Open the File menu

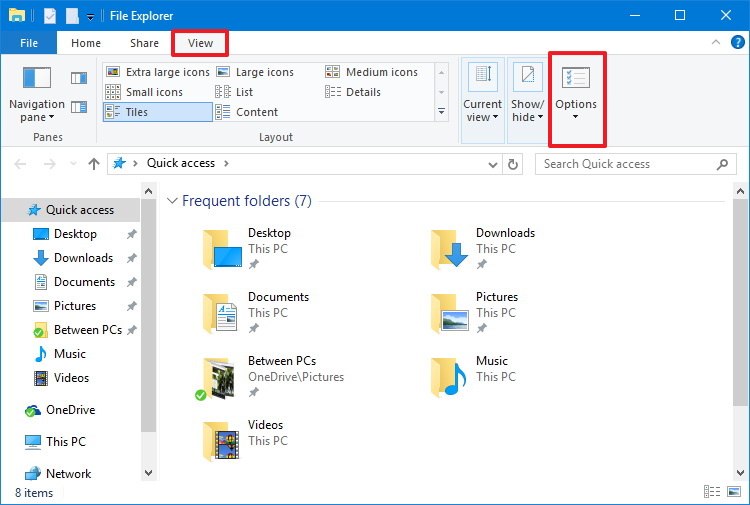pyautogui.click(x=29, y=43)
